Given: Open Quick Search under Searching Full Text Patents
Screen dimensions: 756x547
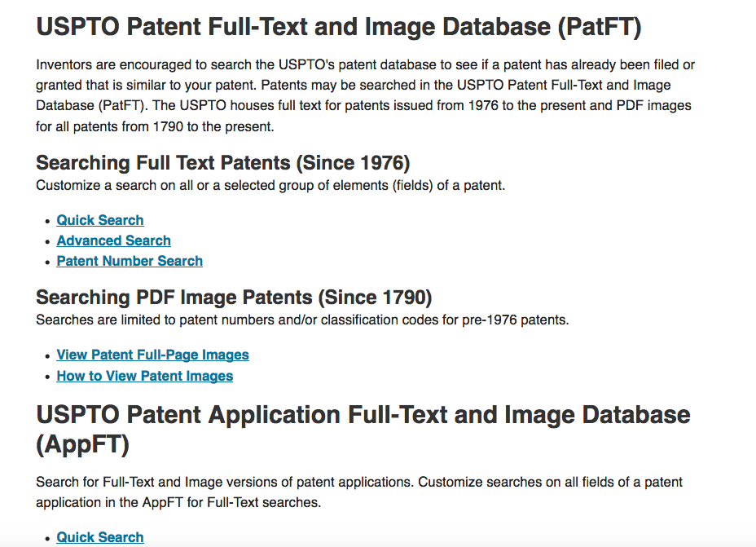Looking at the screenshot, I should 100,220.
